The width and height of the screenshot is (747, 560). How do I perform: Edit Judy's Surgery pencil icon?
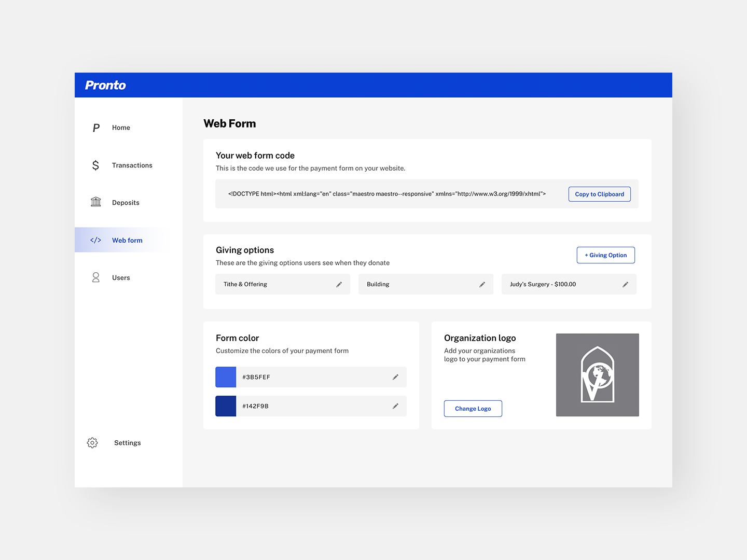point(626,284)
